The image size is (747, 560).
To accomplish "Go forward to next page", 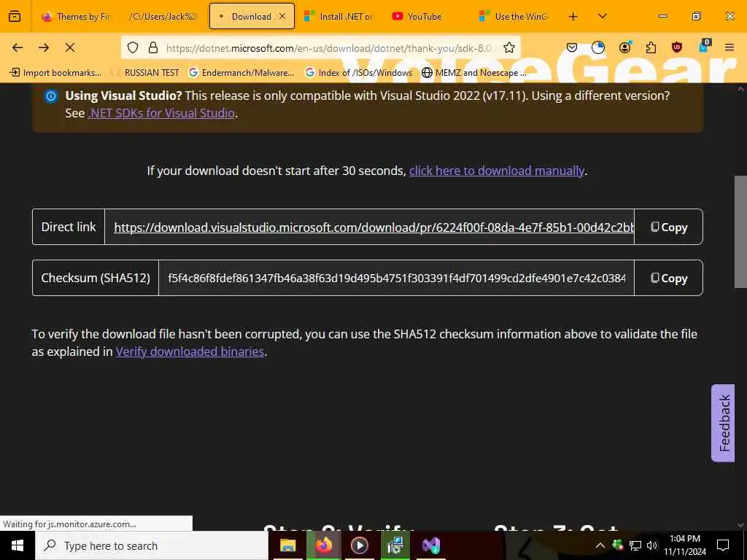I will point(44,47).
